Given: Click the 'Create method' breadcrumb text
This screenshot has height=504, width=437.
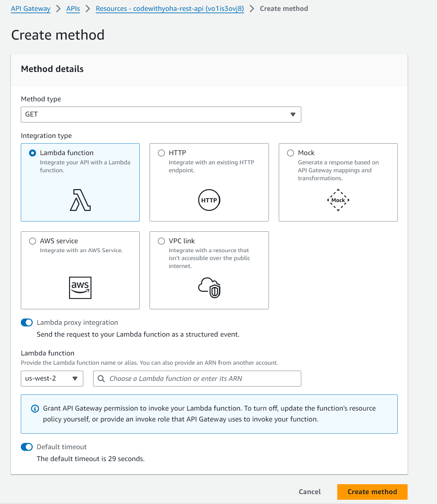Looking at the screenshot, I should click(284, 9).
